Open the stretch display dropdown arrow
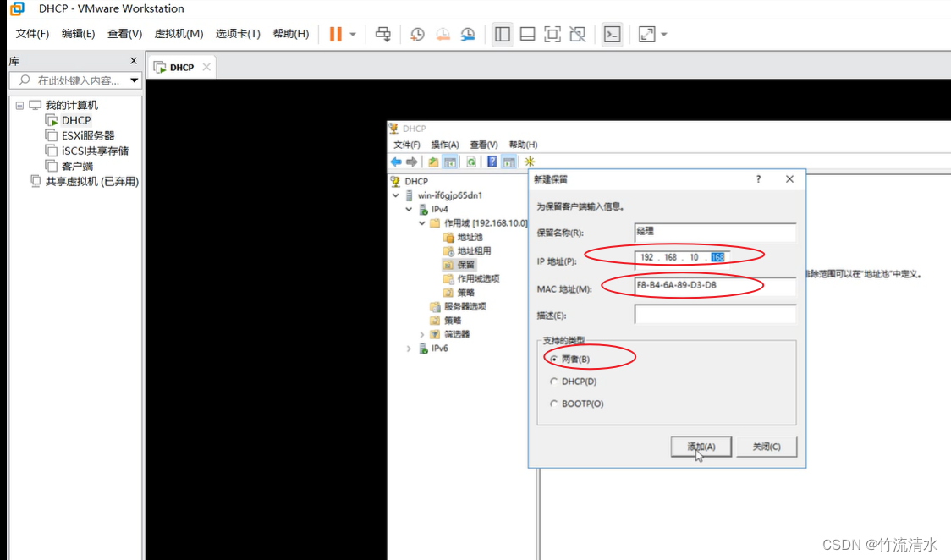 (664, 35)
